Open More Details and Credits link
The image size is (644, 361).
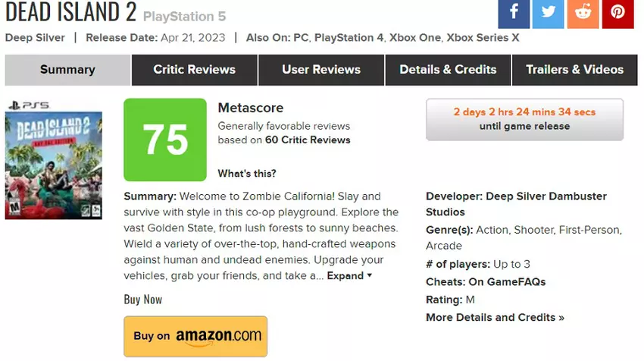pyautogui.click(x=495, y=317)
